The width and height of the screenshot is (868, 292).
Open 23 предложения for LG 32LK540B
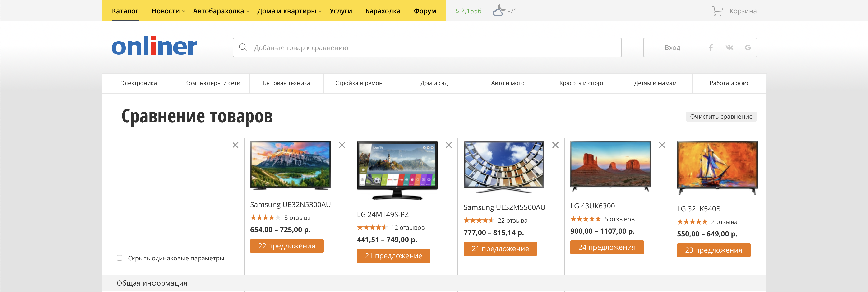click(714, 250)
